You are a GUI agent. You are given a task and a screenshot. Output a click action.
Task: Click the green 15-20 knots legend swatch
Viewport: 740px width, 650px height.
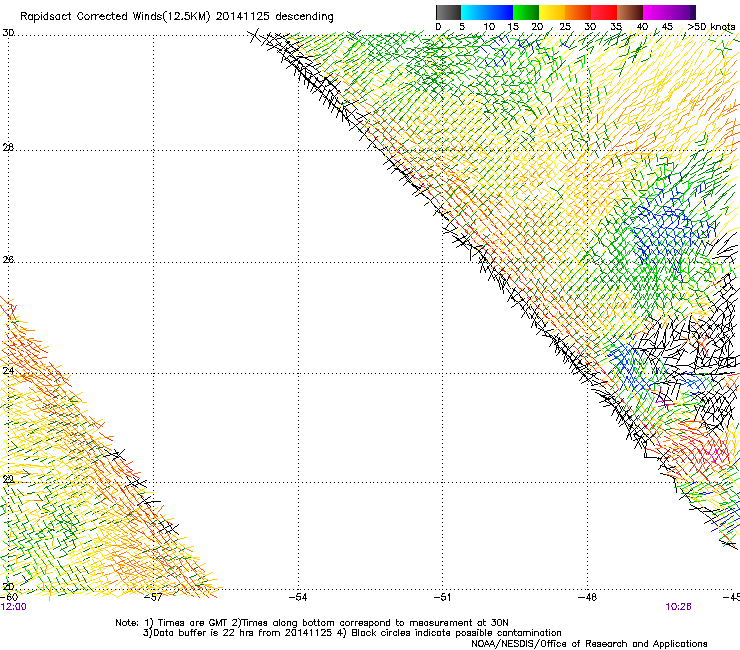point(526,12)
